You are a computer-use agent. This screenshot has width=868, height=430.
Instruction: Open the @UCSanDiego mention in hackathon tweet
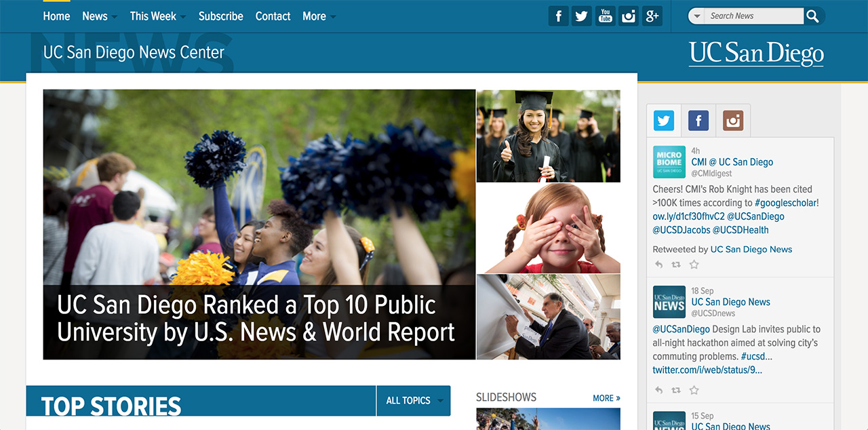click(x=682, y=329)
